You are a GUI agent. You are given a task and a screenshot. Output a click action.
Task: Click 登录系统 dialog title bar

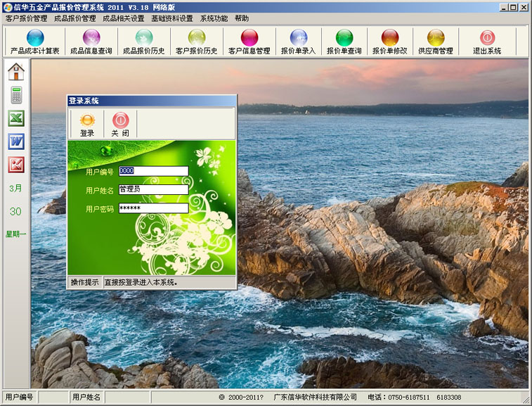pos(152,101)
